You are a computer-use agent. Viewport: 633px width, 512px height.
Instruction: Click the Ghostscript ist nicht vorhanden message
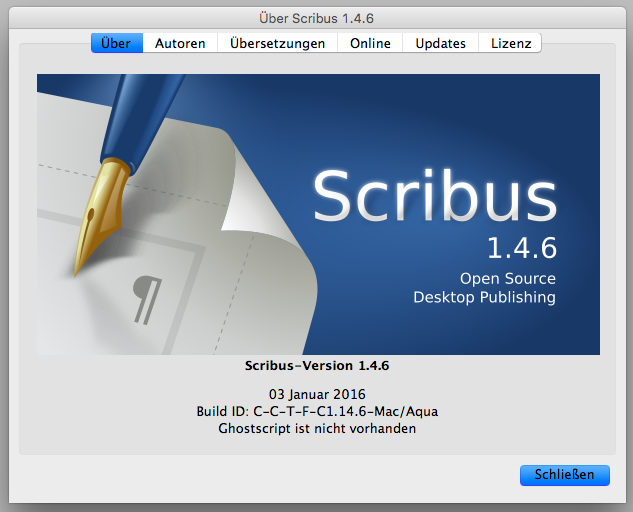[317, 428]
